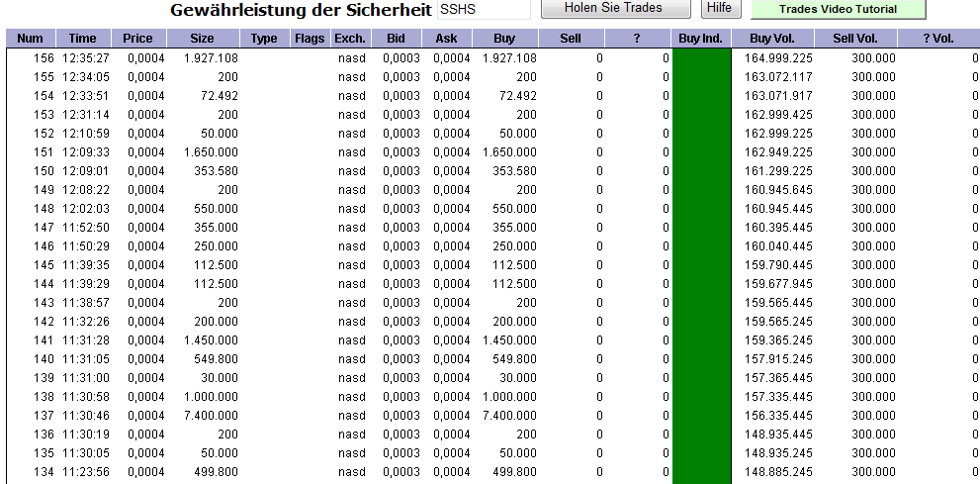The height and width of the screenshot is (484, 980).
Task: Select time 12:10:59 cell
Action: tap(86, 134)
